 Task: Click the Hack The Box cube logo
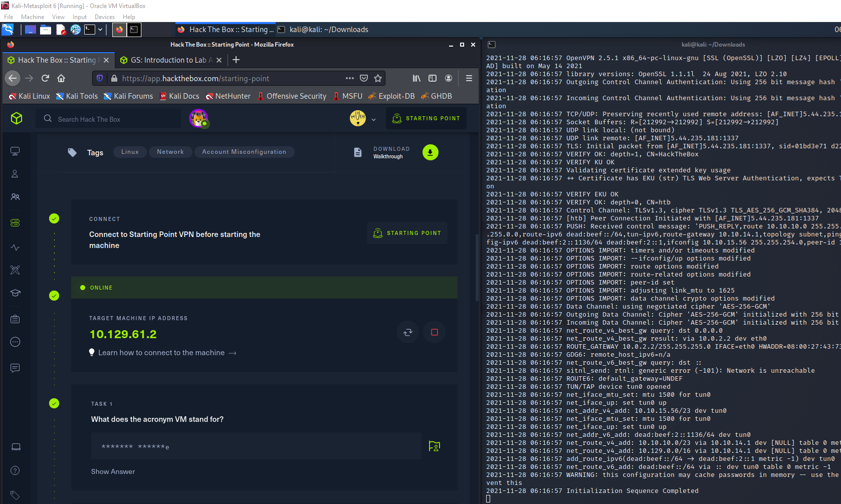coord(17,118)
